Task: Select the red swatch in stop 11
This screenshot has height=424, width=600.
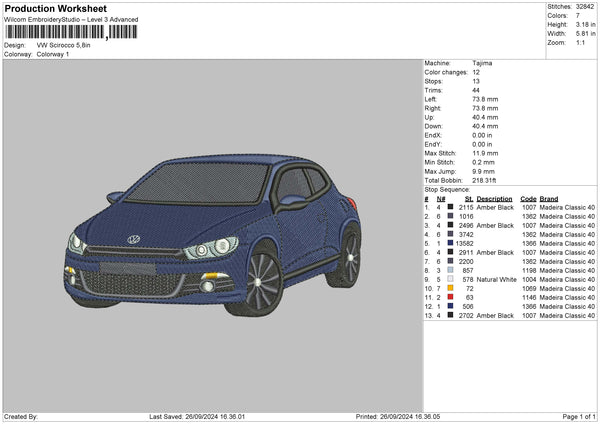Action: point(451,297)
